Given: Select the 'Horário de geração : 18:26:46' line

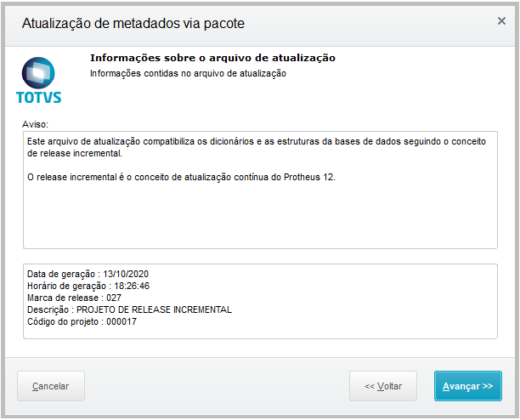Looking at the screenshot, I should pyautogui.click(x=88, y=286).
